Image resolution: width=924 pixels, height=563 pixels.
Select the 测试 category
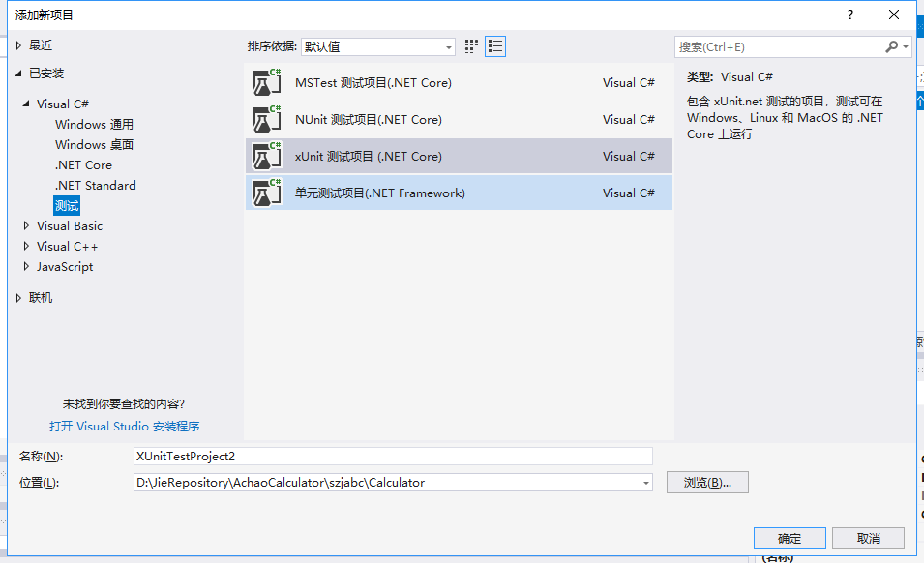click(x=67, y=205)
